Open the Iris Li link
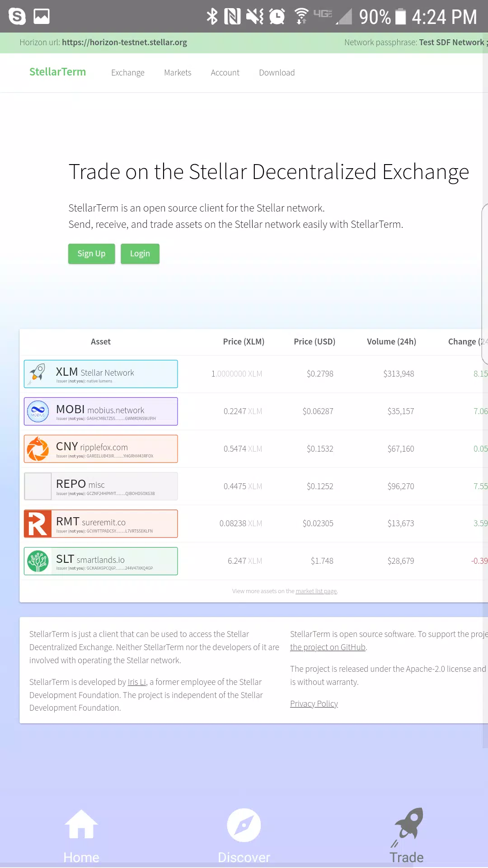Viewport: 488px width, 868px height. coord(137,682)
